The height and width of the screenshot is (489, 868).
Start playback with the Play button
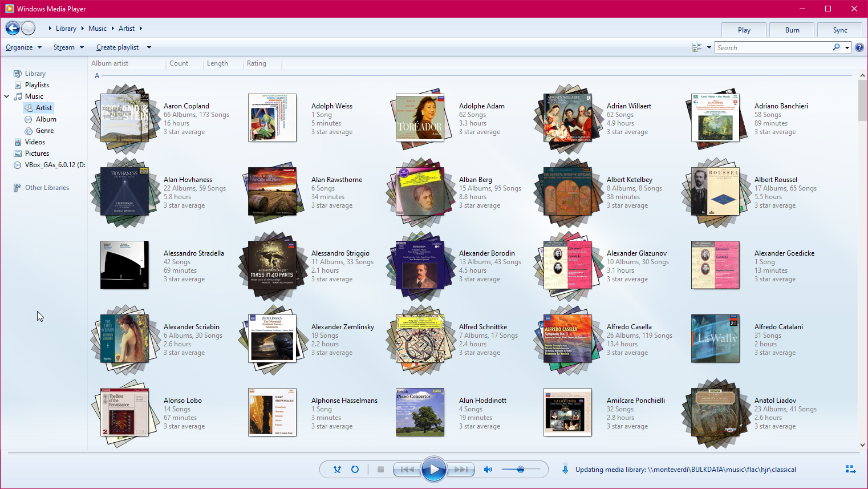(x=434, y=470)
